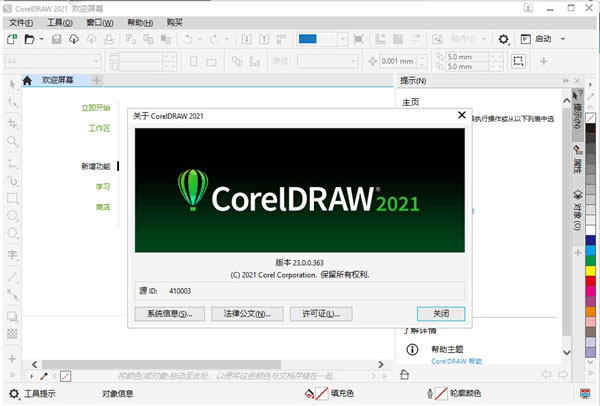The height and width of the screenshot is (406, 600).
Task: Click 立即开始 in welcome sidebar
Action: point(96,108)
